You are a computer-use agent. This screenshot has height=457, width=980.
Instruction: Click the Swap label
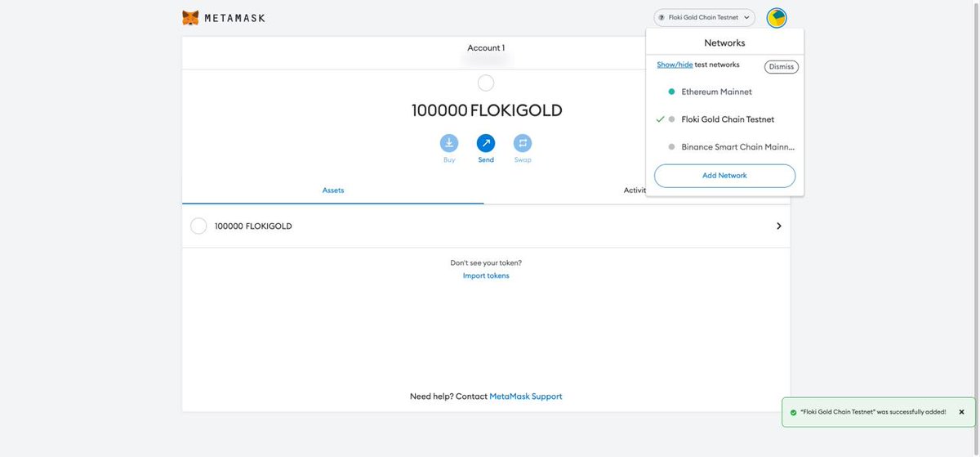(523, 160)
